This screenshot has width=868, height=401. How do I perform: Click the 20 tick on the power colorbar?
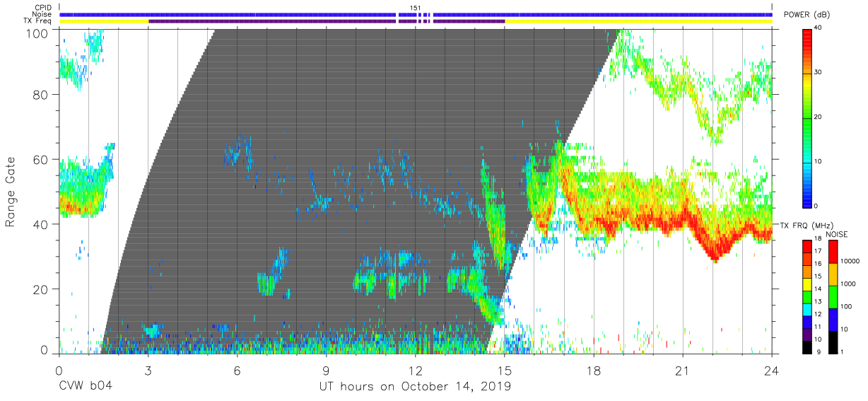pyautogui.click(x=819, y=117)
